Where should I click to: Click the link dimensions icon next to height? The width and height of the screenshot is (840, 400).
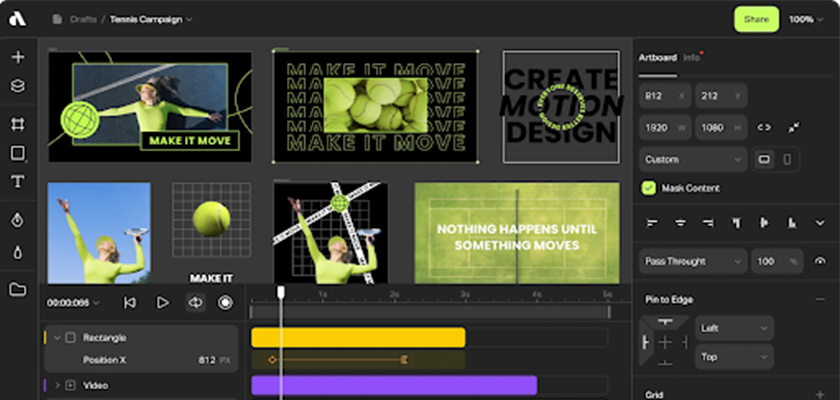coord(764,127)
